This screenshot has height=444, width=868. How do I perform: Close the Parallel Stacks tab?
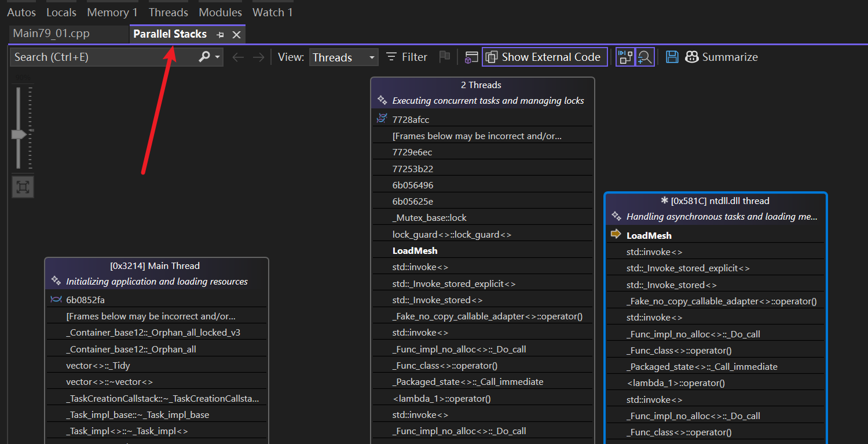[236, 35]
